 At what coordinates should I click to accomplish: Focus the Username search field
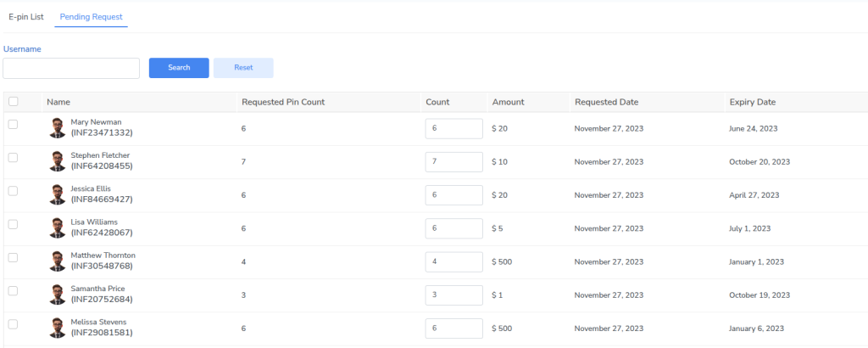(x=71, y=69)
